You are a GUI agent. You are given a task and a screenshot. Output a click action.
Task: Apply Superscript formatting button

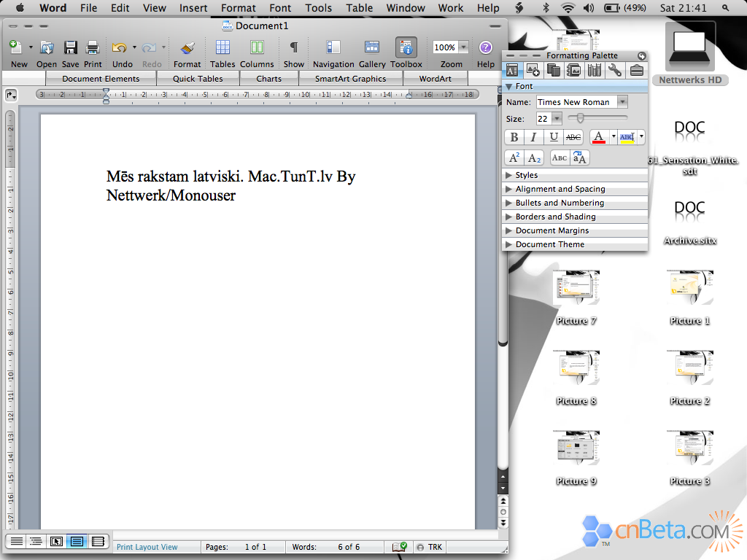click(x=514, y=157)
